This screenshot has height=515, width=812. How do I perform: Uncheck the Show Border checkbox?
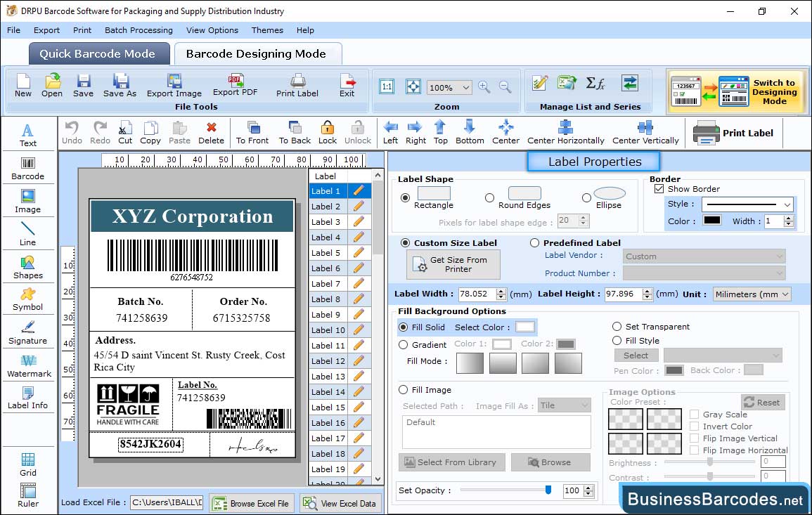point(659,189)
